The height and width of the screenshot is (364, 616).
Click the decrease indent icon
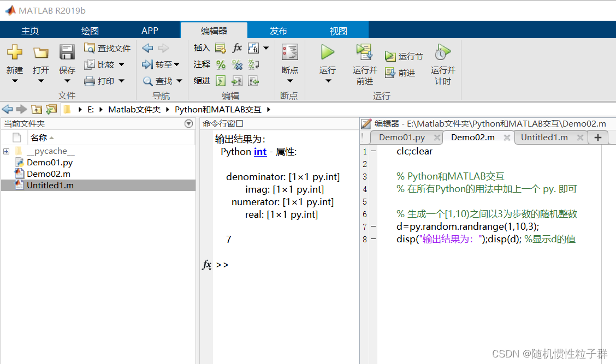click(x=253, y=81)
